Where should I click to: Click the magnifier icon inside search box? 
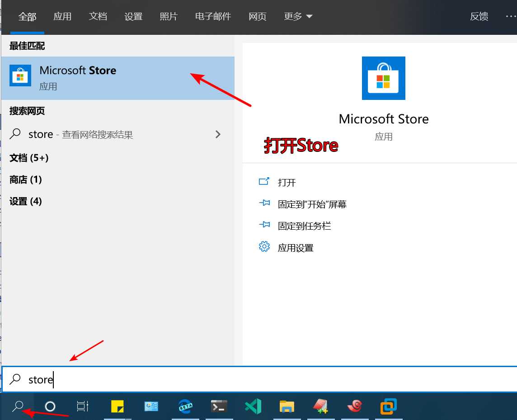click(x=15, y=379)
